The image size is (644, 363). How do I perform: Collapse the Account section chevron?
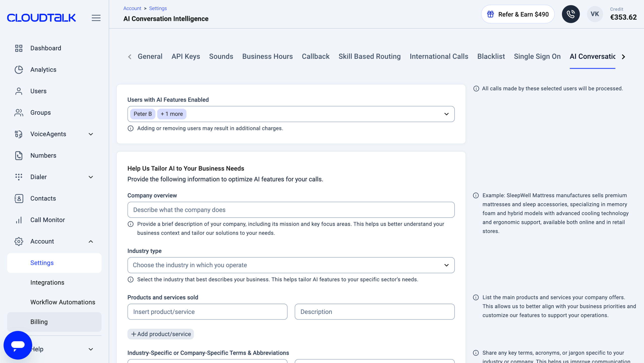pyautogui.click(x=91, y=241)
